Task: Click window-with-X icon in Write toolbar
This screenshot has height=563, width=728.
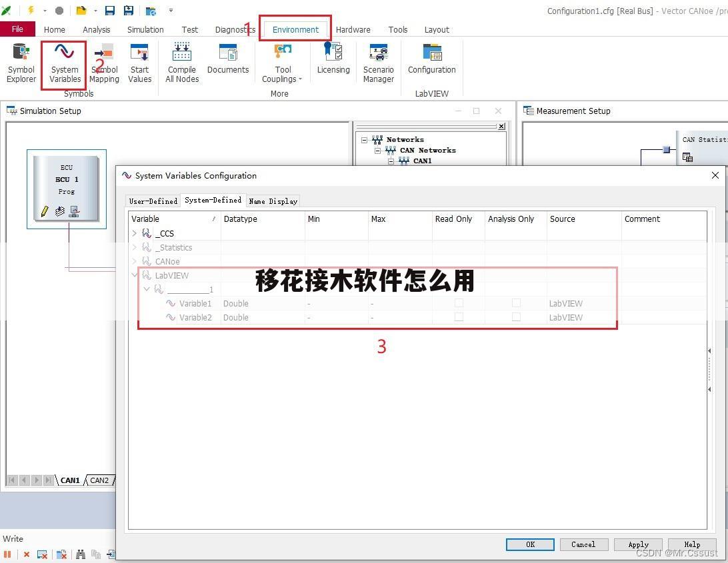Action: [x=42, y=554]
